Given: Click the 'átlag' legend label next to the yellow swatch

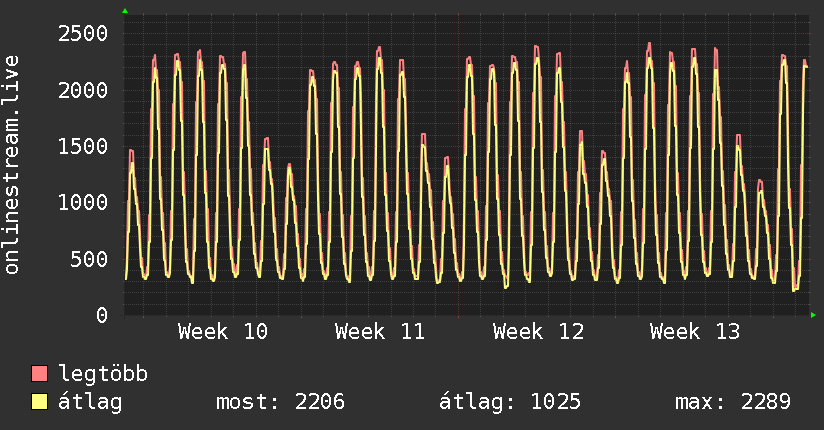Looking at the screenshot, I should click(x=90, y=402).
